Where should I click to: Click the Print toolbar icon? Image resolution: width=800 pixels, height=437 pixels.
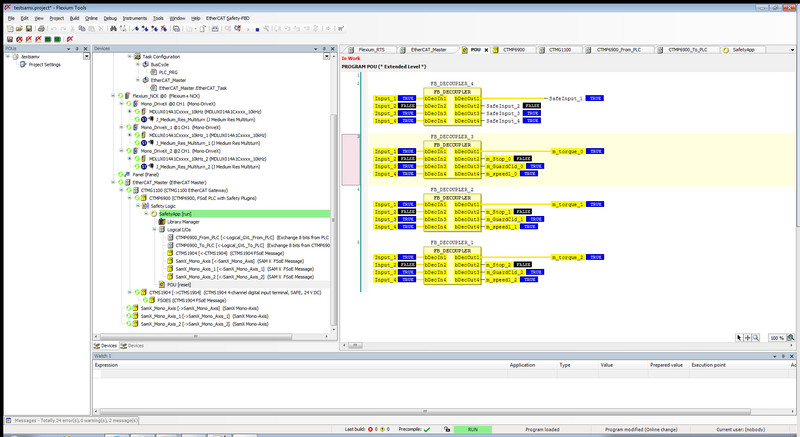[43, 27]
